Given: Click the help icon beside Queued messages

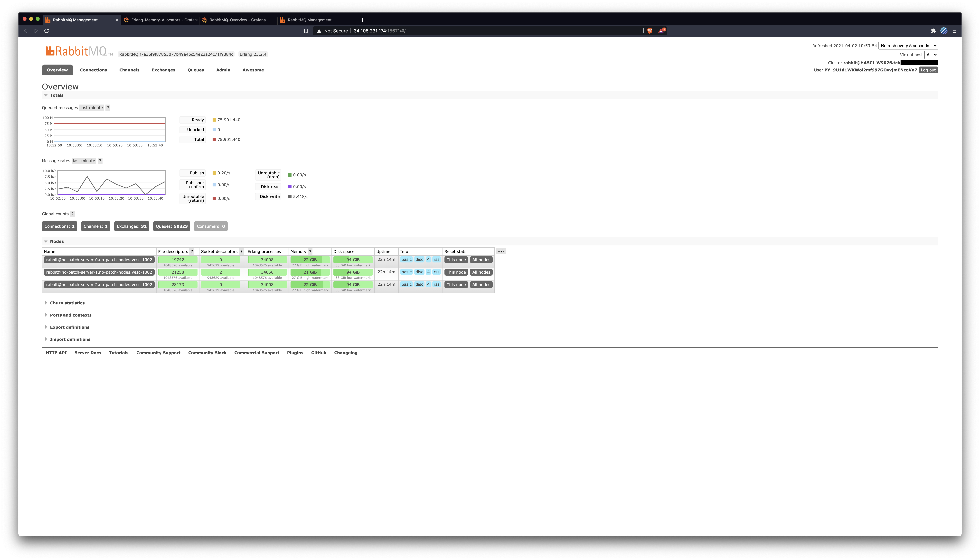Looking at the screenshot, I should point(108,108).
